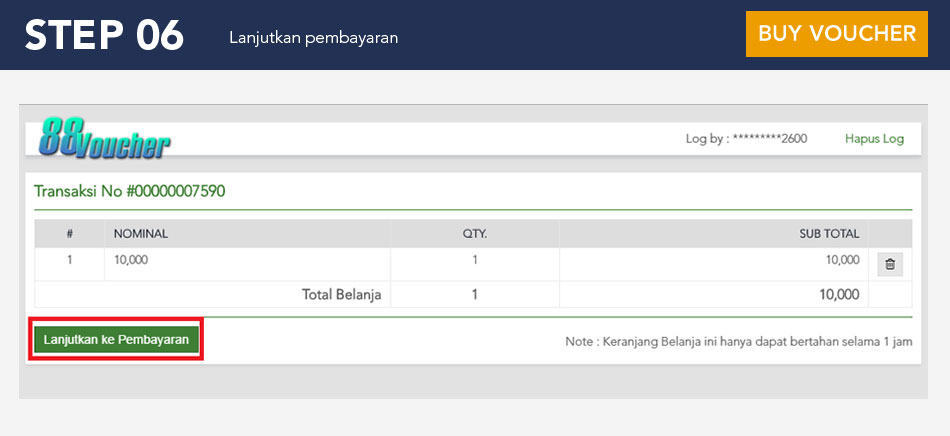Click the Keranjang Belanja note text
Screen dimensions: 950x436
pyautogui.click(x=738, y=341)
